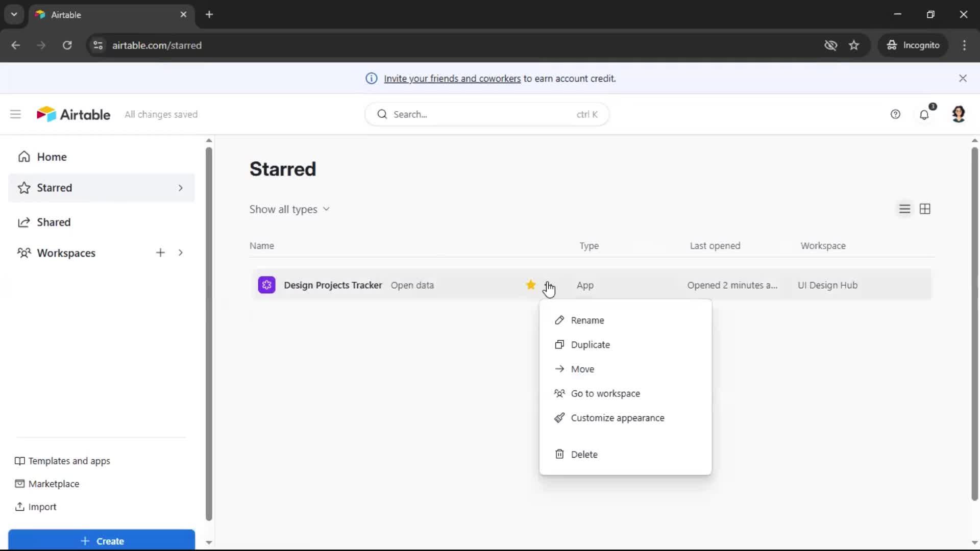This screenshot has height=551, width=980.
Task: Choose Customize appearance
Action: [x=625, y=418]
